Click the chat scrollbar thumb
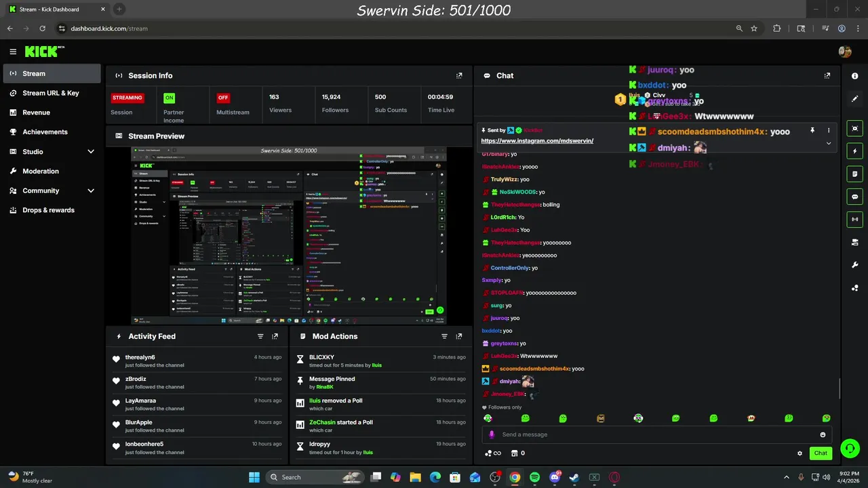 click(840, 388)
